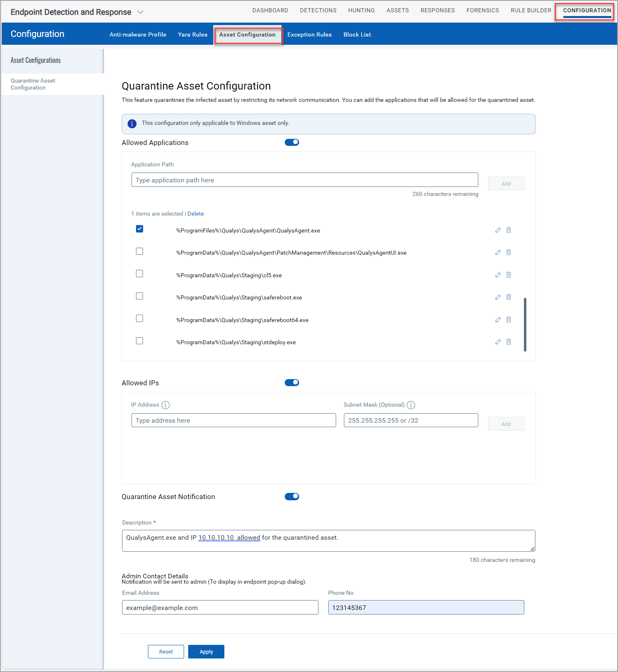Remove the safereboot.exe entry via trash icon
The height and width of the screenshot is (672, 618).
click(509, 297)
